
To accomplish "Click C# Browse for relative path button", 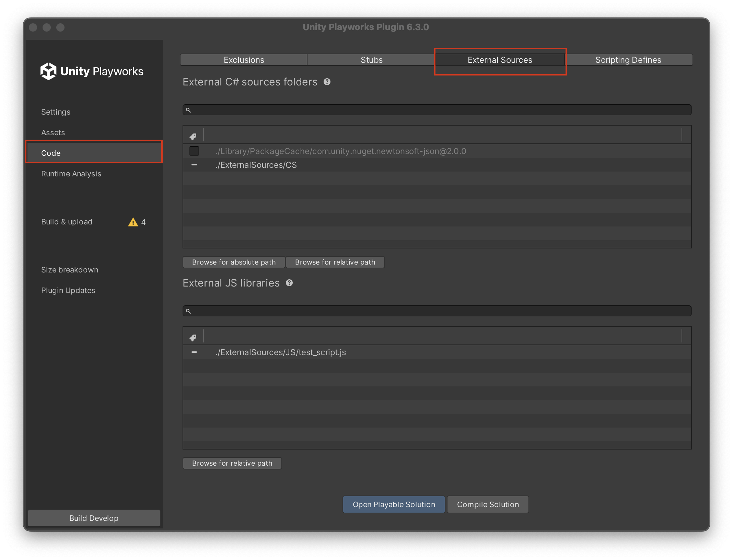I will tap(335, 262).
